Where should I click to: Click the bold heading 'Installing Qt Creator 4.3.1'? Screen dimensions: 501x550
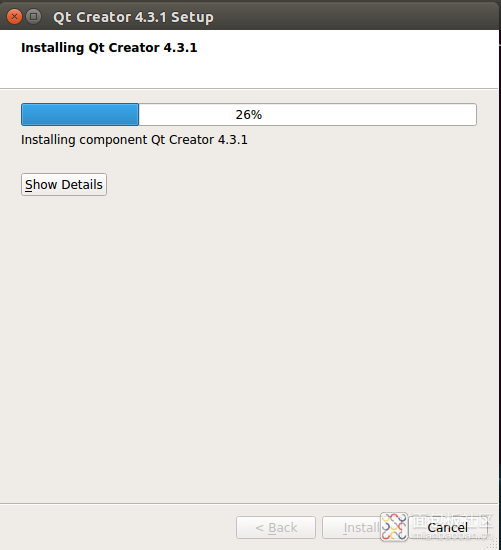(x=109, y=48)
